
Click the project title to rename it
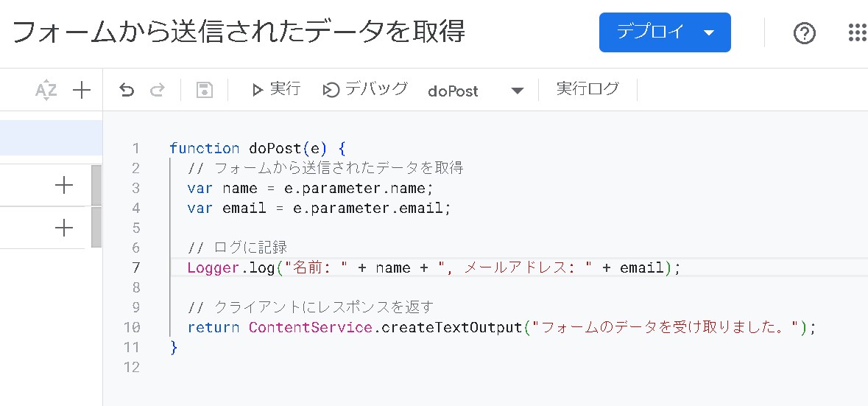(239, 32)
